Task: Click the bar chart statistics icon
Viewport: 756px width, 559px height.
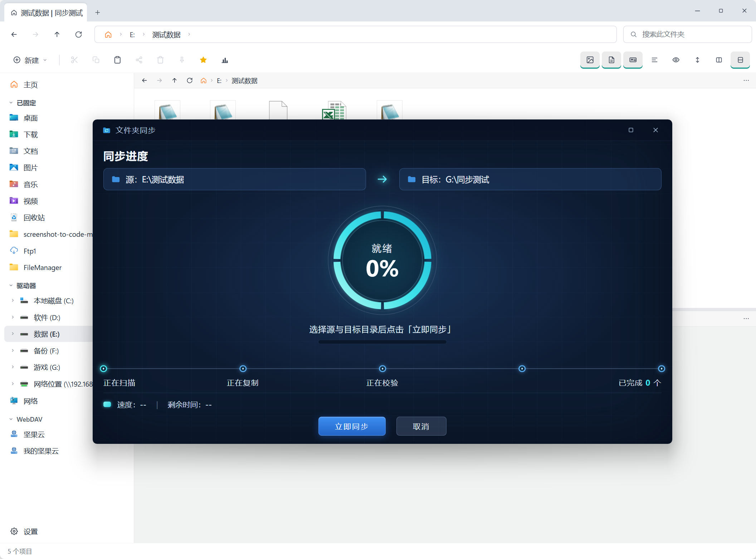Action: coord(225,60)
